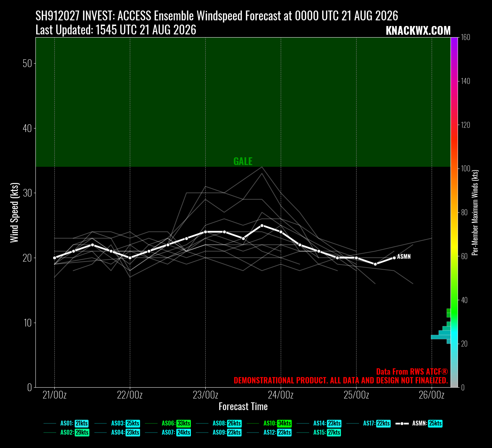Click the AS17 22kts legend entry

point(368,423)
